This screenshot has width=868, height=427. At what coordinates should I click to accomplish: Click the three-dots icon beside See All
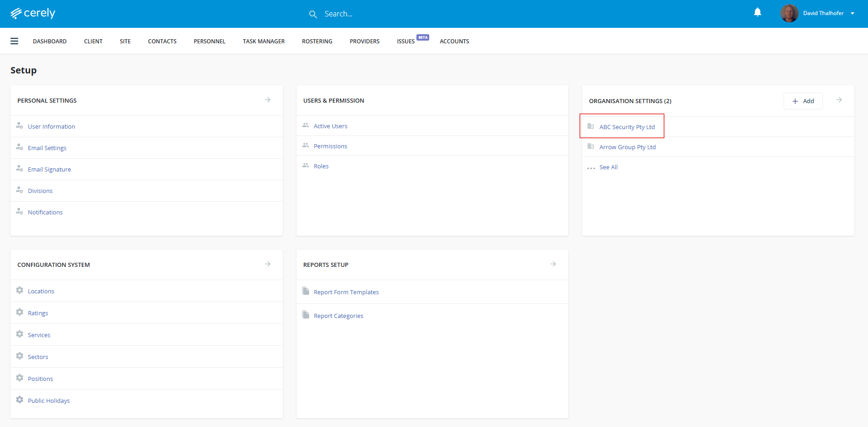591,168
